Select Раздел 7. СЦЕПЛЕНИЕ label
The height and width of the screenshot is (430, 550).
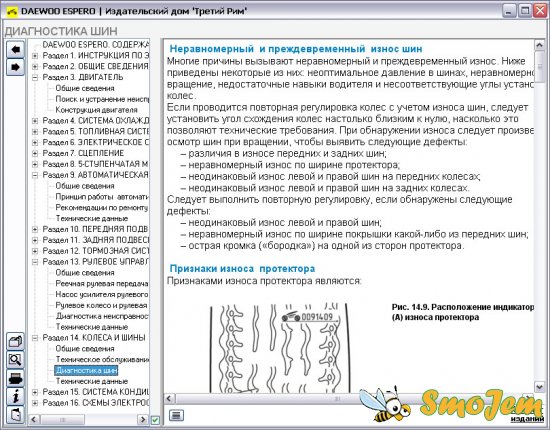pyautogui.click(x=83, y=153)
